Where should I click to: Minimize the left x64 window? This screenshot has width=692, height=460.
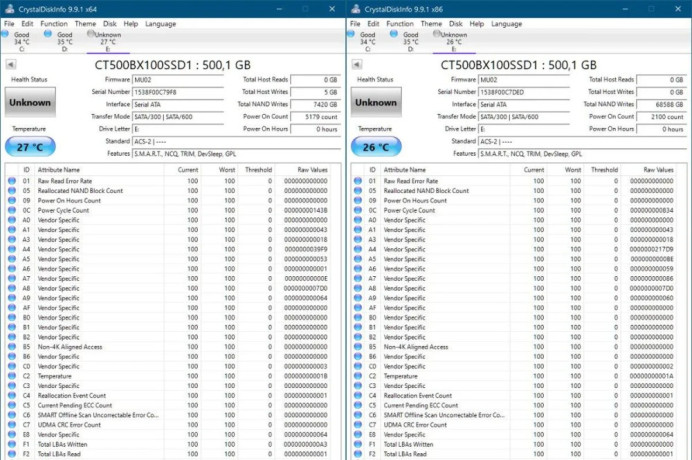[x=279, y=9]
